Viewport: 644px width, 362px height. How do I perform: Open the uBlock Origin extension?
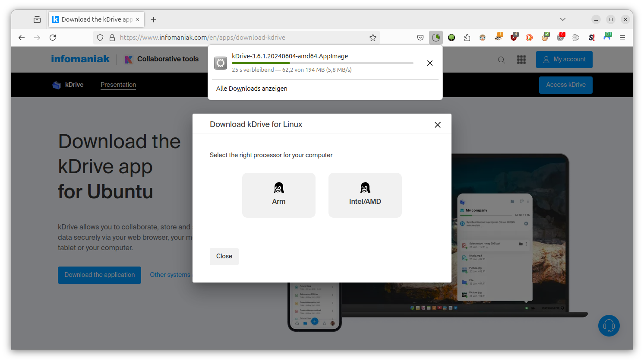tap(514, 38)
